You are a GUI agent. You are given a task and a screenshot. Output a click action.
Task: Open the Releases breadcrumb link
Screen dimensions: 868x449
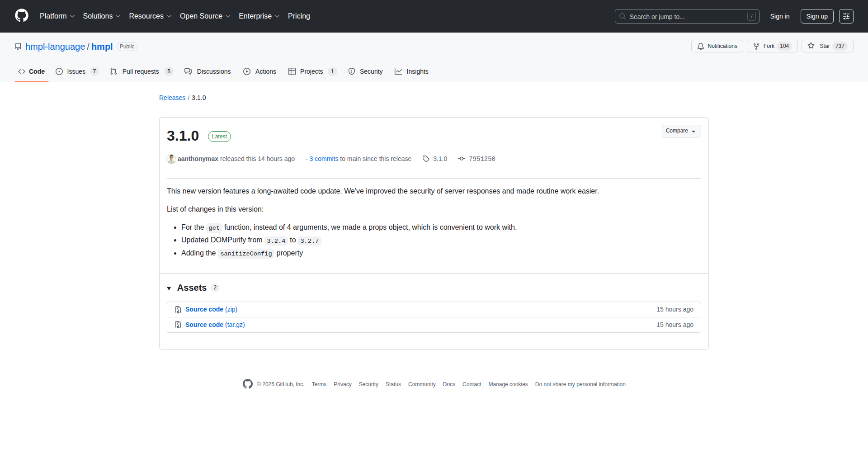[172, 98]
